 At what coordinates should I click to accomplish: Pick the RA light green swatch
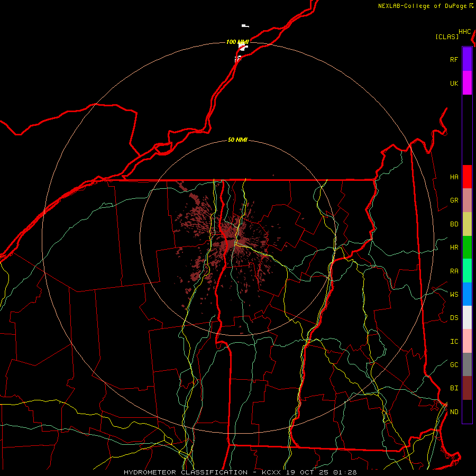click(x=467, y=271)
